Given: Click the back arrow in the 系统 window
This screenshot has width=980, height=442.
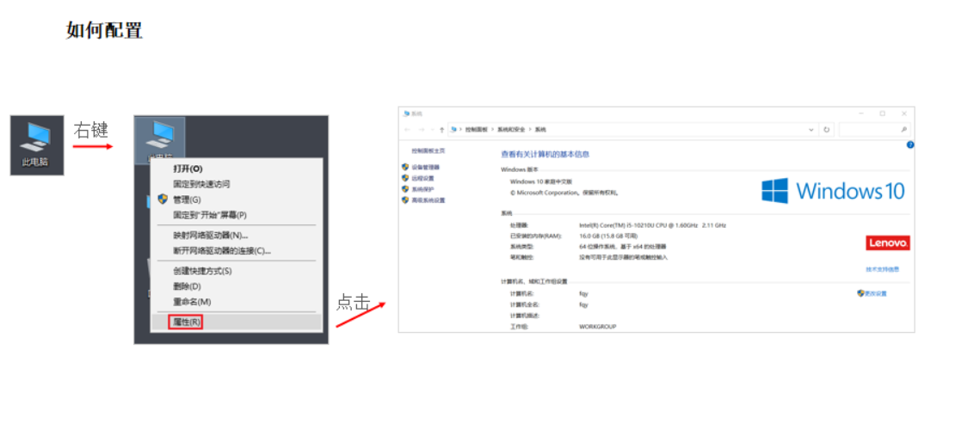Looking at the screenshot, I should point(408,130).
